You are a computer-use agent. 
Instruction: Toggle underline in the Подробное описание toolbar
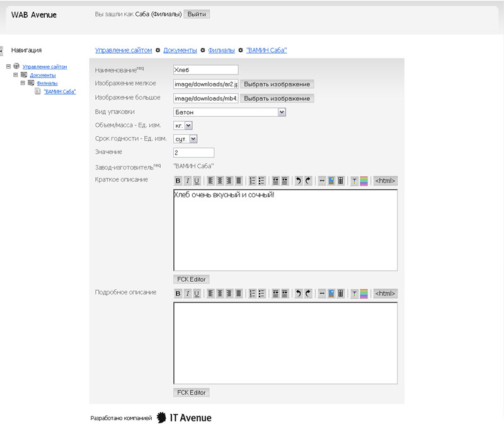coord(197,294)
